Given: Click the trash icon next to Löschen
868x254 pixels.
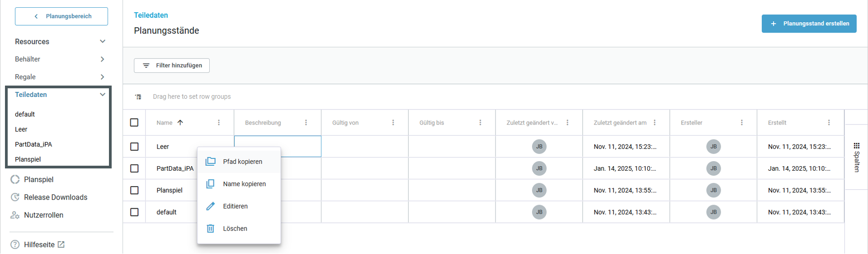Looking at the screenshot, I should pos(211,229).
